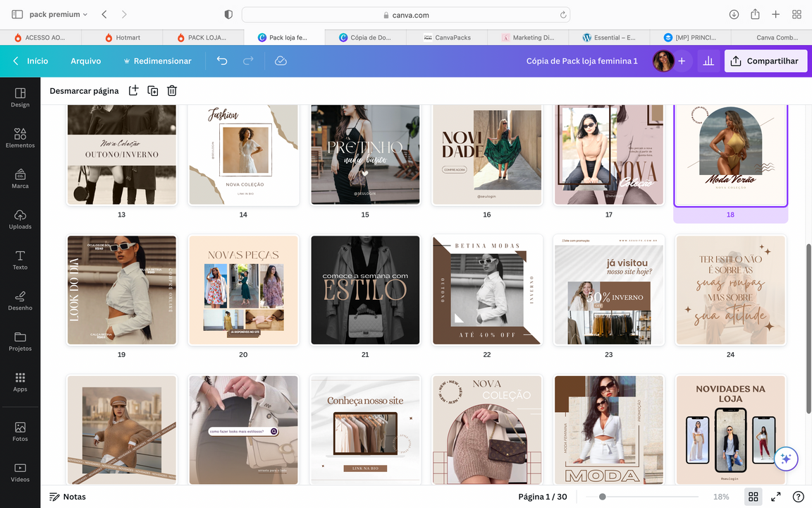The height and width of the screenshot is (508, 812).
Task: Open the Uploads panel in the sidebar
Action: [x=20, y=219]
